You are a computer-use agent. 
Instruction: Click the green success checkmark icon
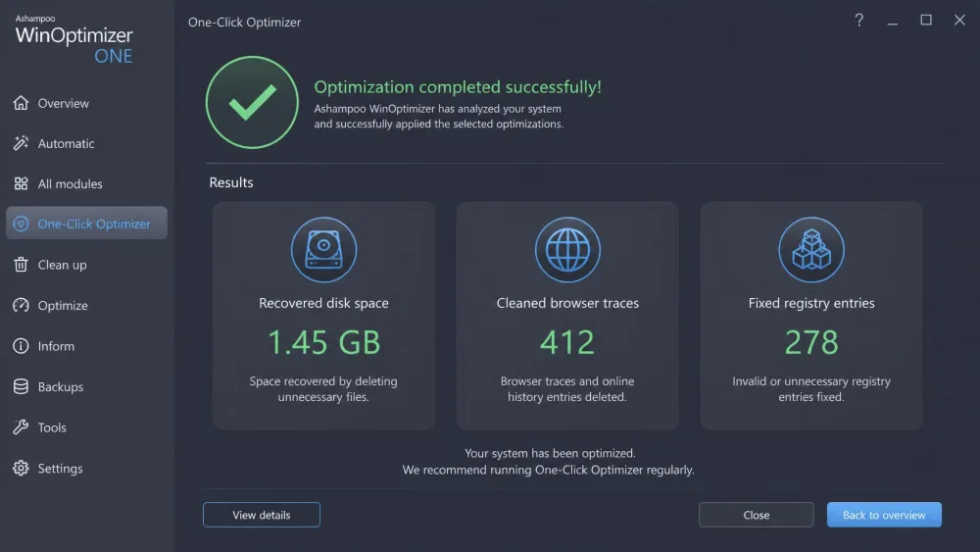pyautogui.click(x=252, y=103)
